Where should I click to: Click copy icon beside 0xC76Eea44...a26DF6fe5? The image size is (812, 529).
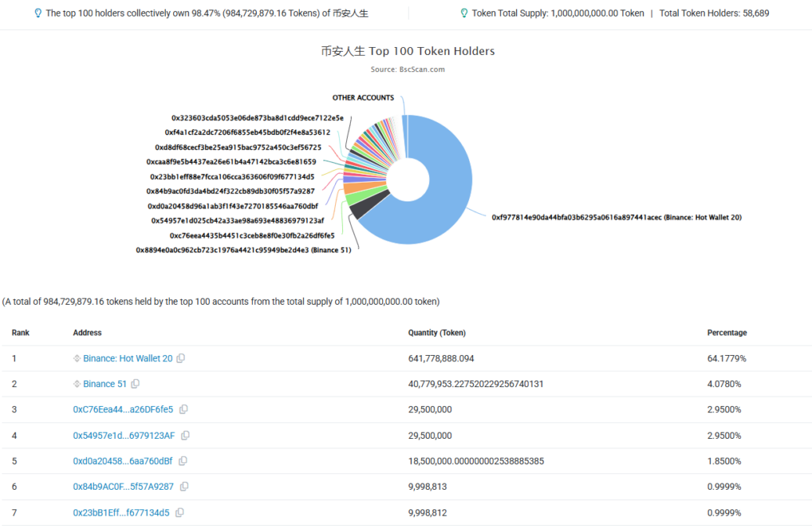tap(184, 410)
